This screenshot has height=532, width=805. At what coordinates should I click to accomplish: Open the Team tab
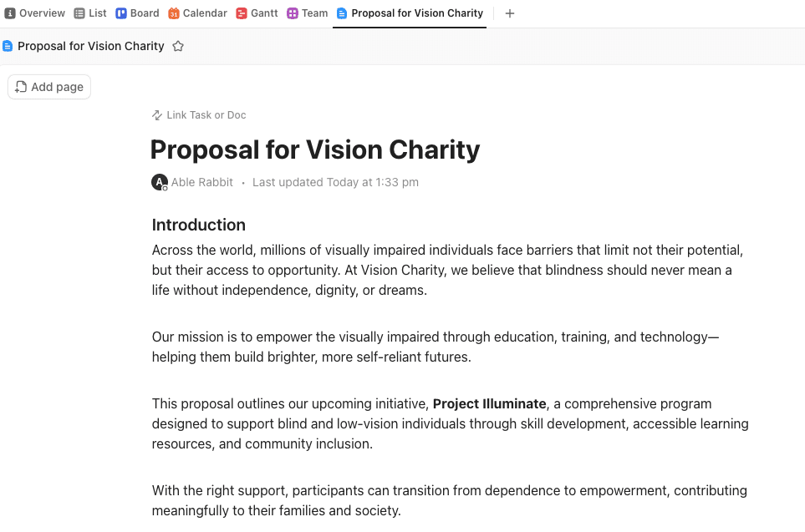308,13
